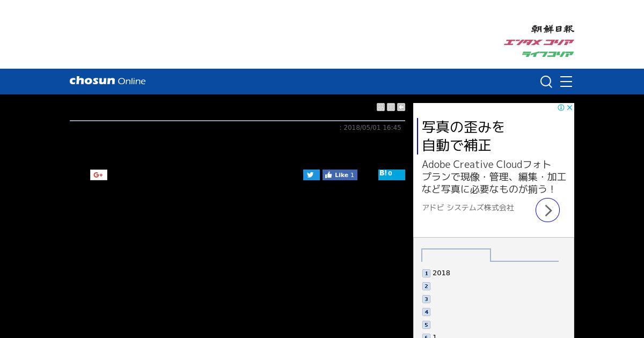Open the hamburger menu
Screen dimensions: 644x338
click(x=566, y=82)
